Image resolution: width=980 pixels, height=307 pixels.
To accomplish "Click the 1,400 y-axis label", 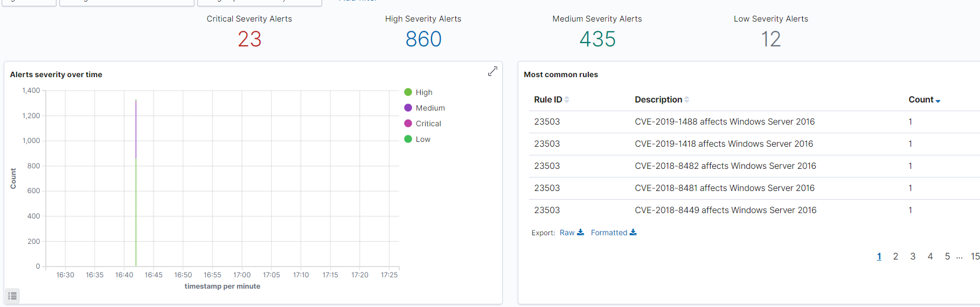I will (31, 91).
